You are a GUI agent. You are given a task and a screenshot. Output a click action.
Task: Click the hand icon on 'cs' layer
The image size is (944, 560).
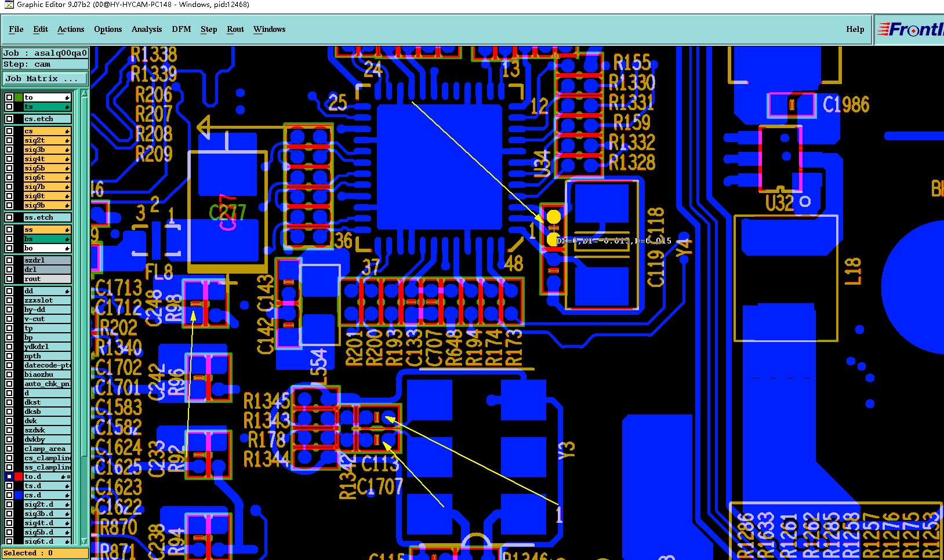(67, 131)
